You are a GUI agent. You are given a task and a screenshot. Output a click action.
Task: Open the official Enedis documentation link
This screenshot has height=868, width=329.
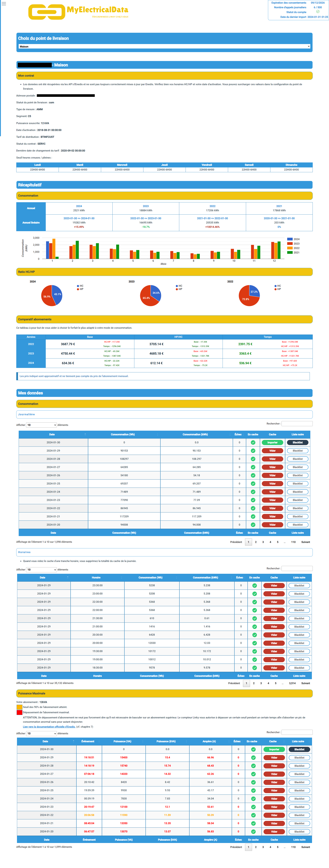click(49, 727)
